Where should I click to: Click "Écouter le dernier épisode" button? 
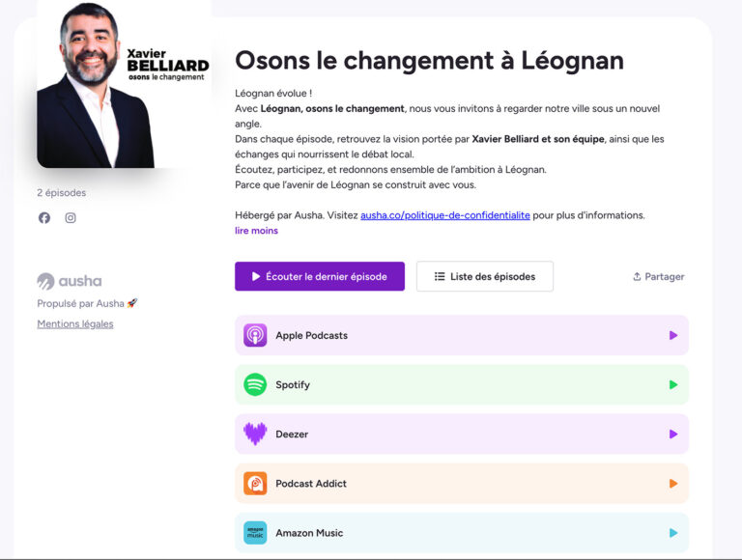pos(320,276)
